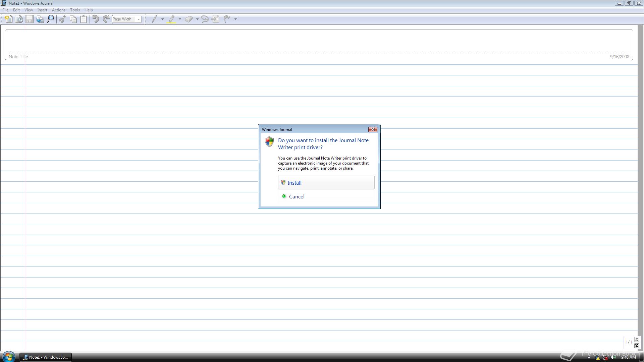This screenshot has width=644, height=362.
Task: Expand the Flag options arrow
Action: (235, 19)
